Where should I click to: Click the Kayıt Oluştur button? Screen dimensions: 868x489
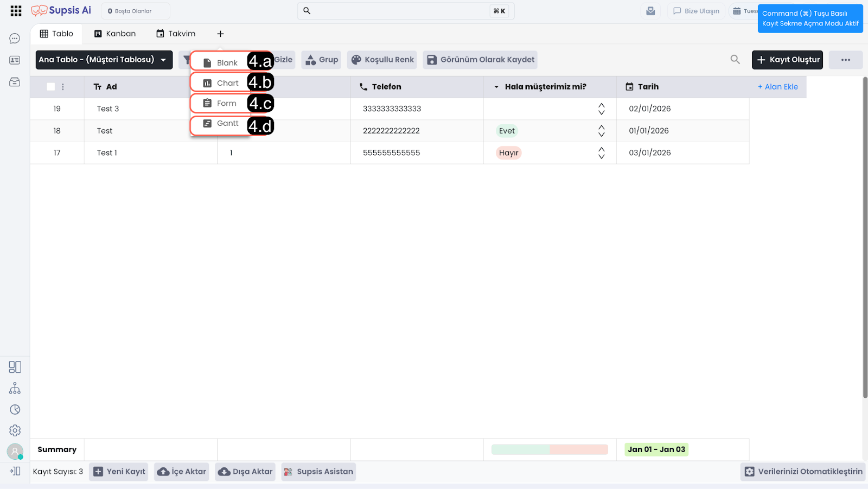click(x=787, y=60)
